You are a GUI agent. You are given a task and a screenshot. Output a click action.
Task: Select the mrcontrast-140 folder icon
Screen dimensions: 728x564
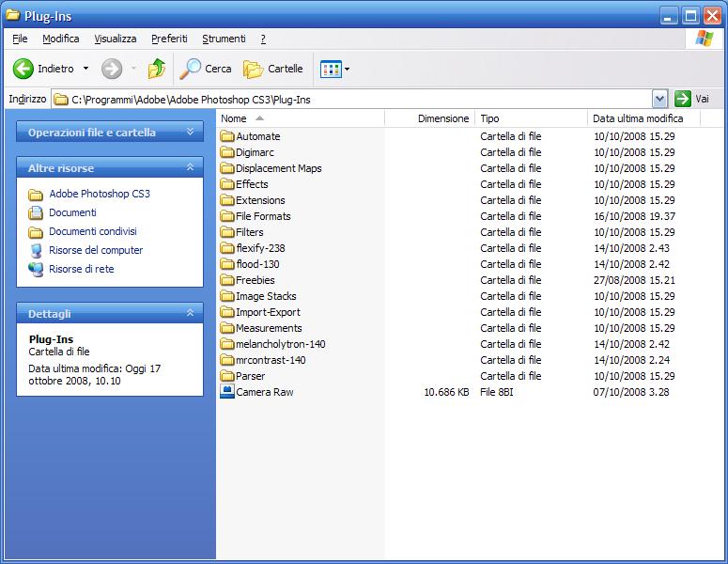click(227, 360)
